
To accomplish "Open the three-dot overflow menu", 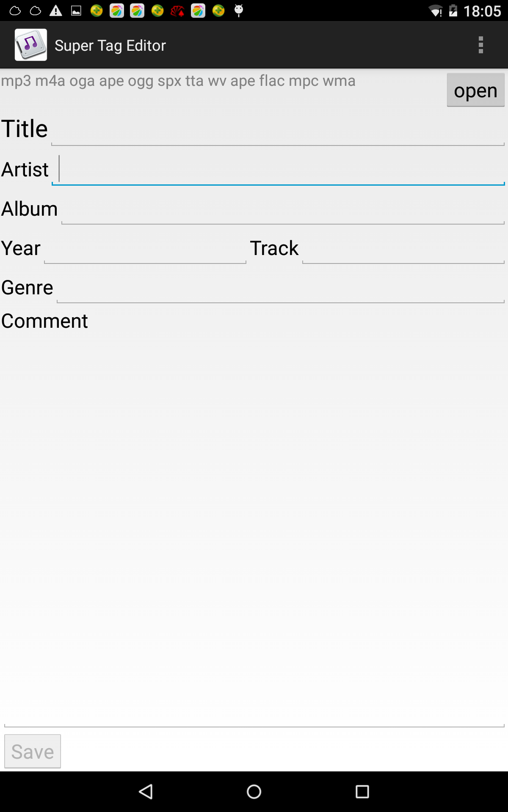I will 480,45.
